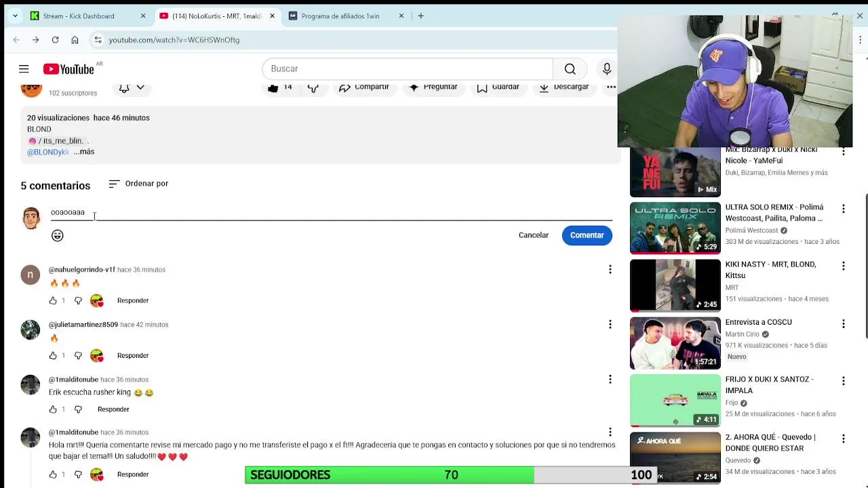The width and height of the screenshot is (868, 488).
Task: Open options menu for @nahuelgorrindo-v1f comment
Action: pos(610,270)
